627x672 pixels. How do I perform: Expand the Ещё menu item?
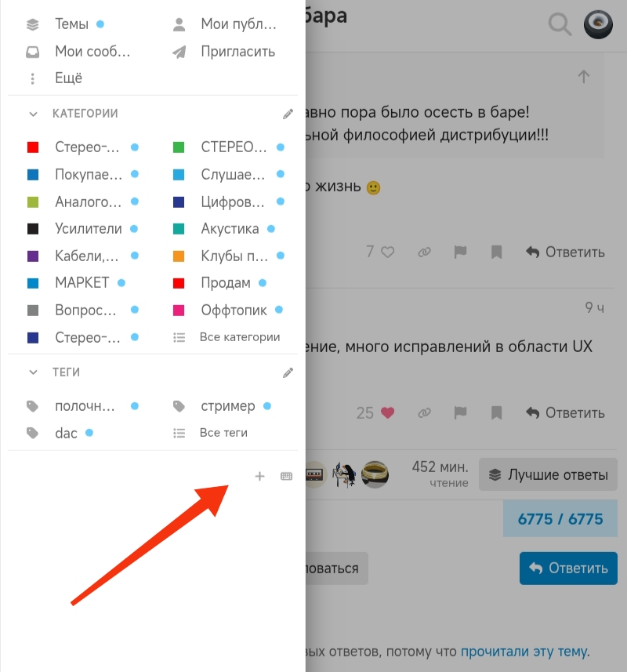coord(68,78)
